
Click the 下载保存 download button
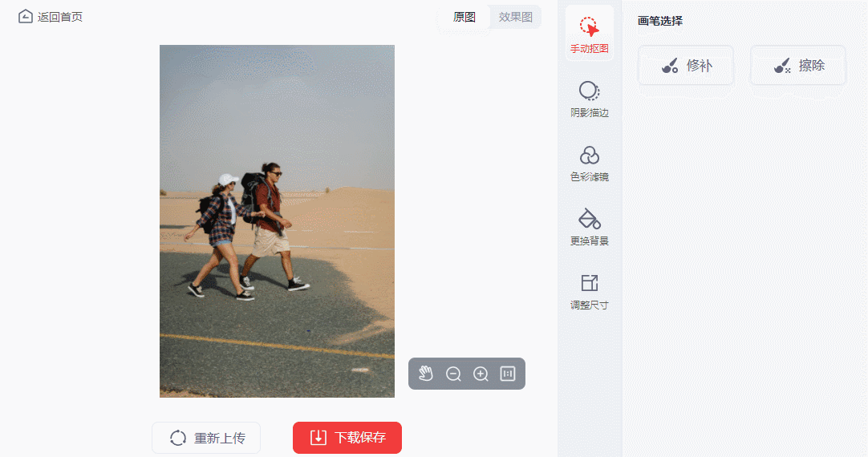(x=347, y=438)
